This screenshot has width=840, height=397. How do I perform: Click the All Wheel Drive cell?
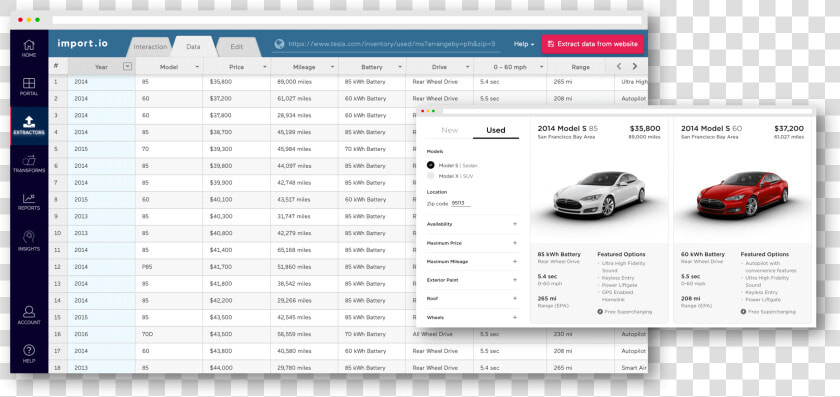click(x=439, y=334)
